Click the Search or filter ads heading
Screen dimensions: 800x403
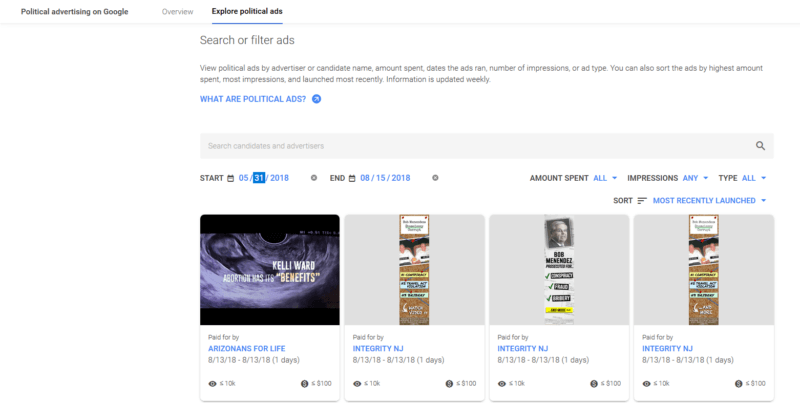(247, 40)
